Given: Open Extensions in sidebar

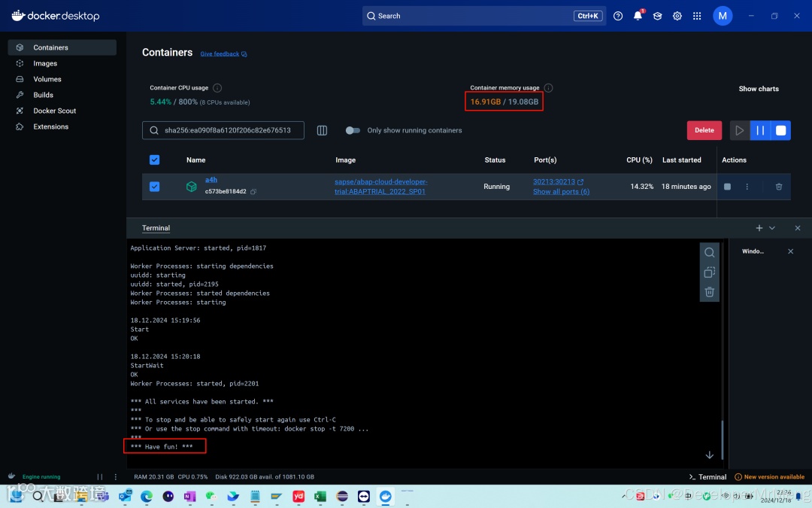Looking at the screenshot, I should click(62, 126).
